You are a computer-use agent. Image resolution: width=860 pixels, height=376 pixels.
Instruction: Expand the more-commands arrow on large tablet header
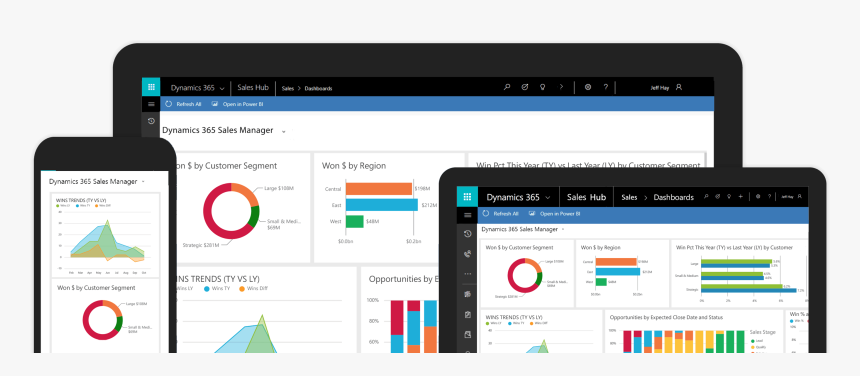[561, 87]
